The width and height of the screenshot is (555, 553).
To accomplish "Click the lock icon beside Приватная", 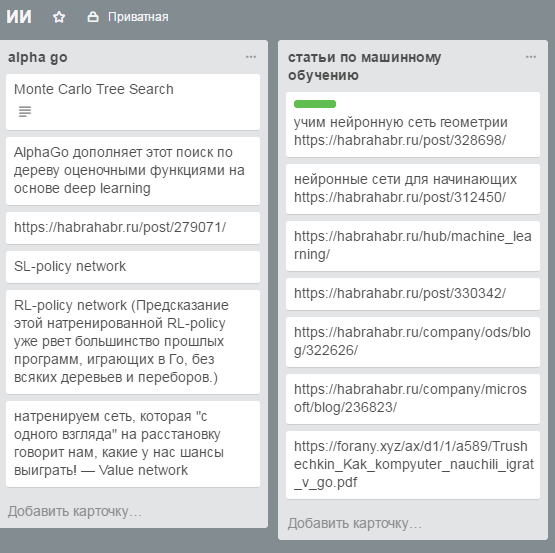I will click(x=93, y=17).
